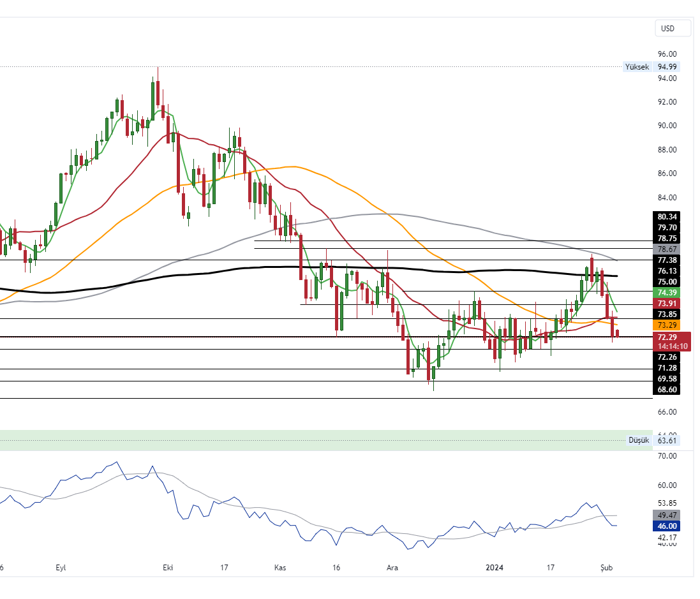Select the 68.60 horizontal line price label
The height and width of the screenshot is (599, 700).
click(x=667, y=389)
